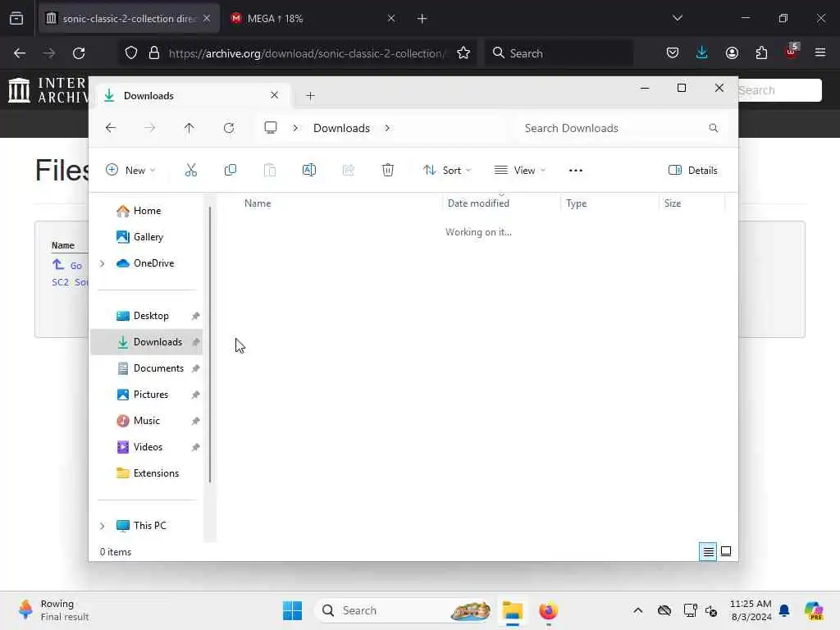Click Downloads breadcrumb in address bar

point(341,128)
